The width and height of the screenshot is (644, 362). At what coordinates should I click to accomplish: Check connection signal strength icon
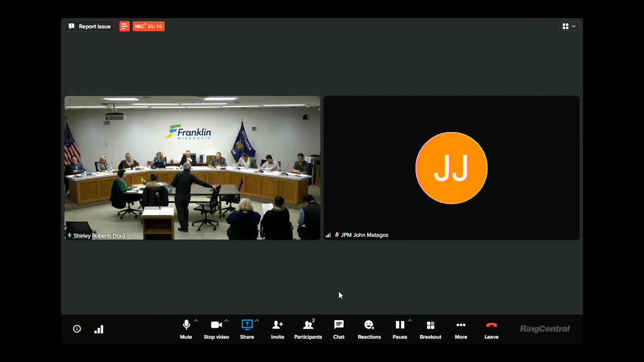99,329
